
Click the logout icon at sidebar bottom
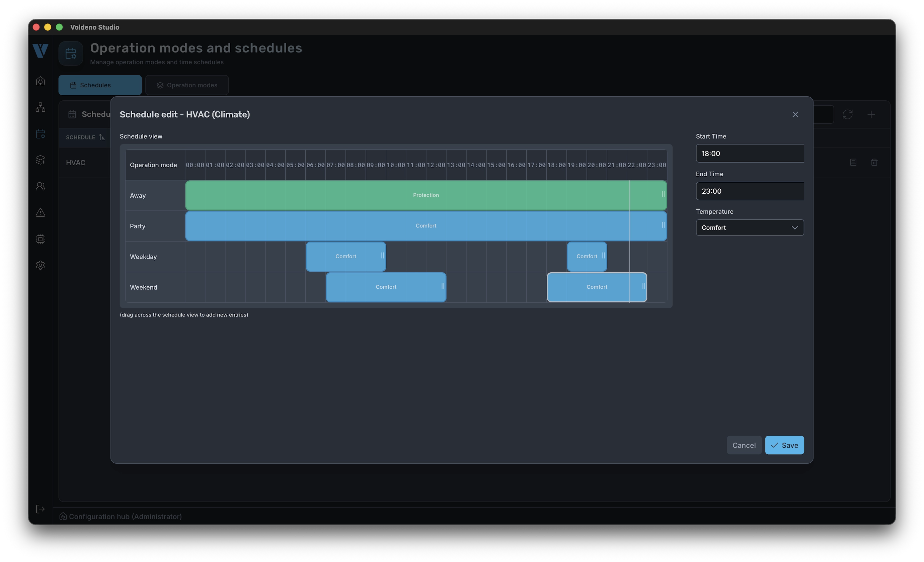point(41,509)
